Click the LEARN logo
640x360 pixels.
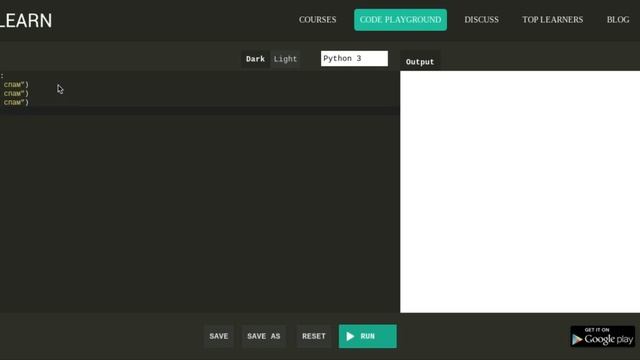(26, 20)
